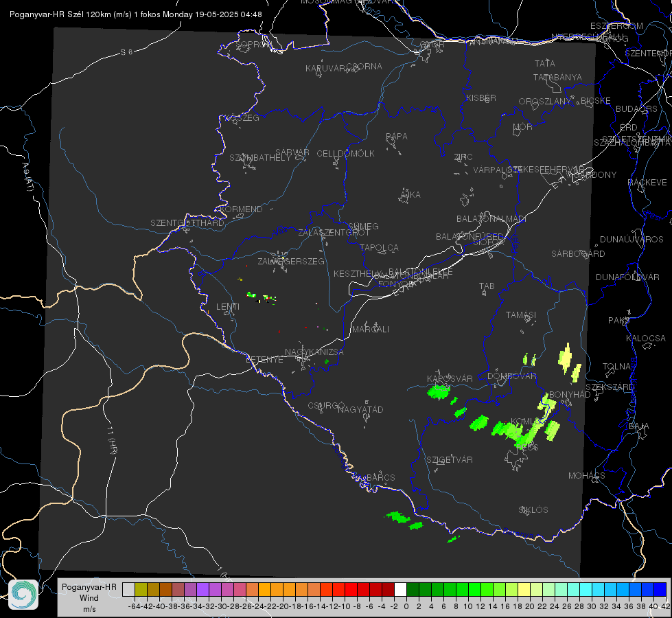Image resolution: width=672 pixels, height=618 pixels.
Task: Click the purple legend swatch above -34
Action: [x=202, y=589]
